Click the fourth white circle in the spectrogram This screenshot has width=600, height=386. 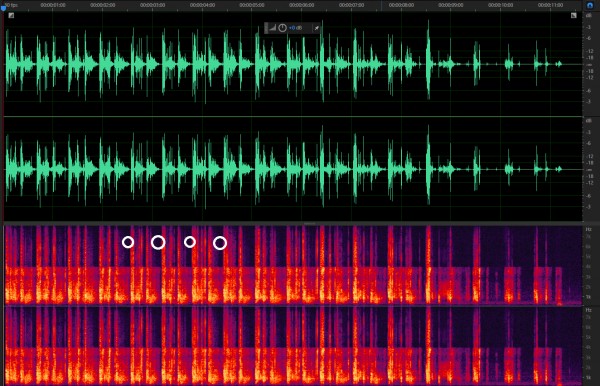coord(220,243)
